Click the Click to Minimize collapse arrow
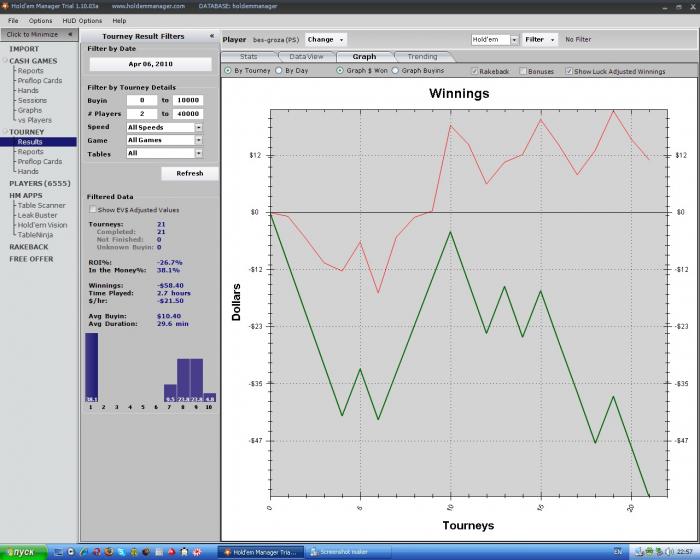The height and width of the screenshot is (560, 700). point(70,34)
